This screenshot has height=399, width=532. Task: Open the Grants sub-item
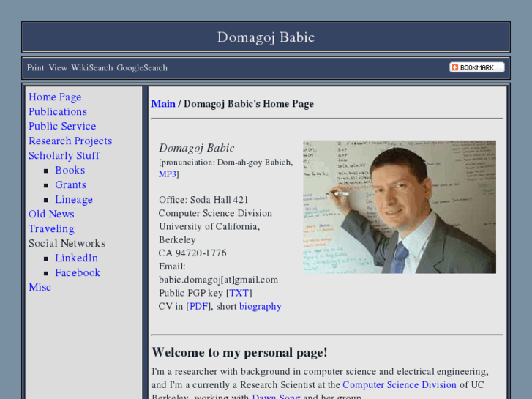70,184
